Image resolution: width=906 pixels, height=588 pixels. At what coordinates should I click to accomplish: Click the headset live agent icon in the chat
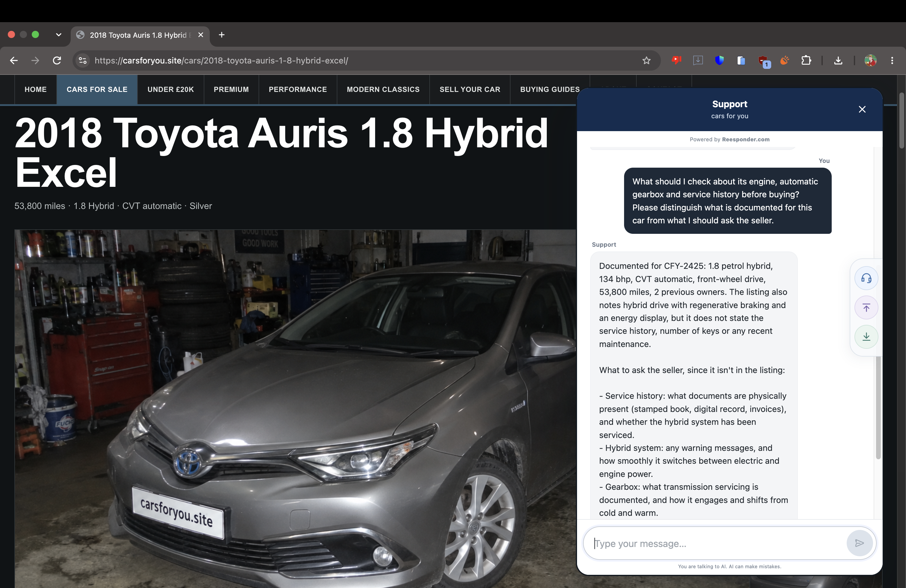point(866,278)
